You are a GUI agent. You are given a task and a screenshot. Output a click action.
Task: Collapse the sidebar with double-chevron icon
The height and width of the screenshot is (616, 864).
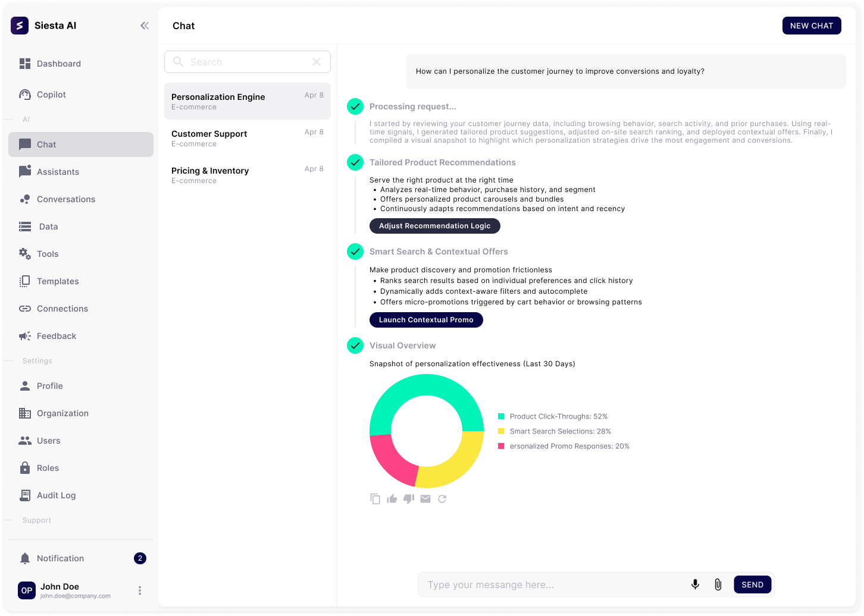click(145, 26)
